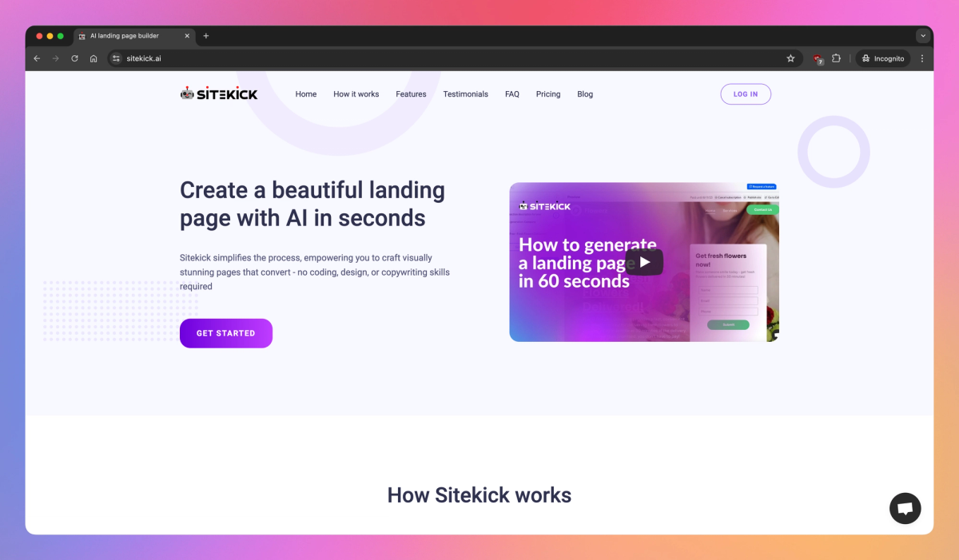Open Features nav link
This screenshot has height=560, width=959.
coord(411,94)
